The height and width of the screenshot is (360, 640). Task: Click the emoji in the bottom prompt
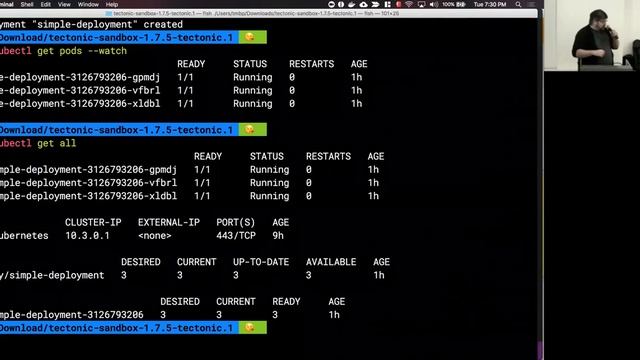click(249, 327)
